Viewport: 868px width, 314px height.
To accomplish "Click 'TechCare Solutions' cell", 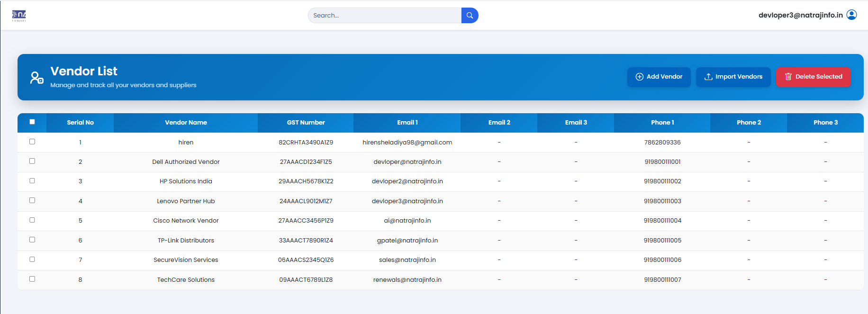I will (186, 280).
